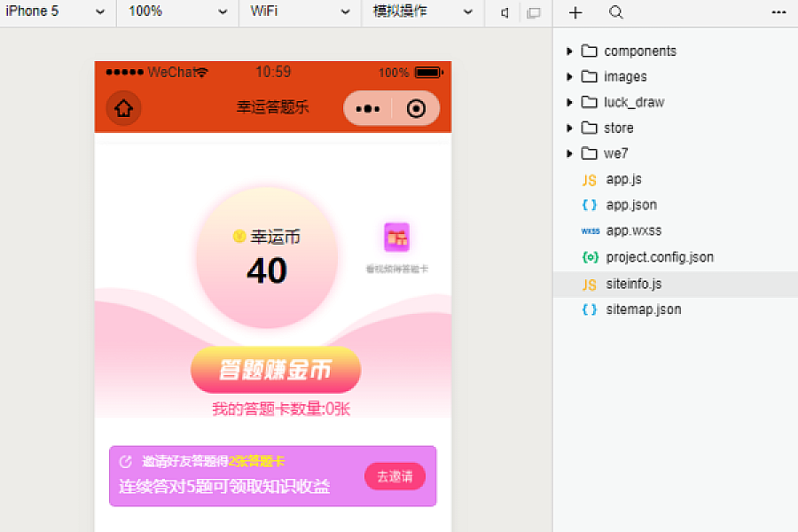
Task: Tap the refresh icon in invite banner
Action: 125,461
